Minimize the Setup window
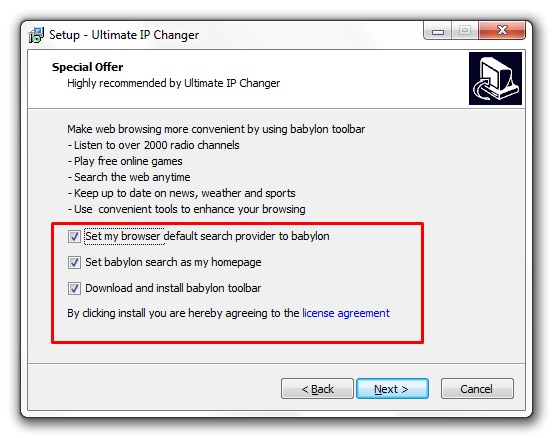Viewport: 553px width, 438px height. click(x=438, y=31)
